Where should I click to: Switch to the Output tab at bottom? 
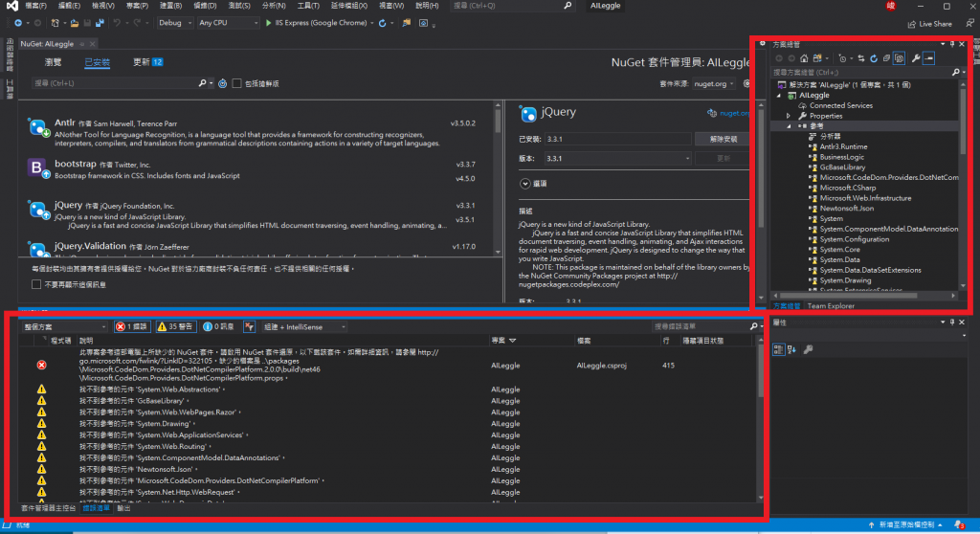123,508
